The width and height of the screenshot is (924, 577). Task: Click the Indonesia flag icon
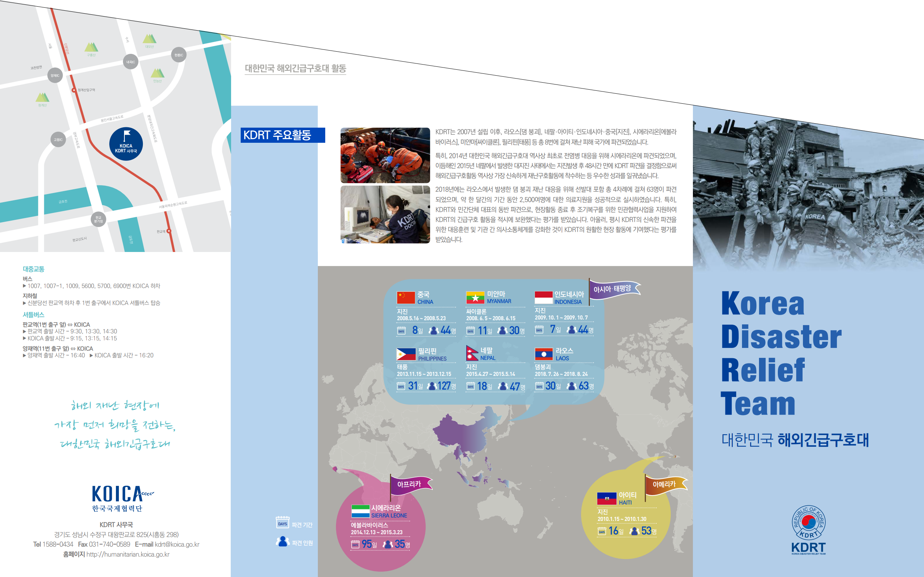pos(544,298)
